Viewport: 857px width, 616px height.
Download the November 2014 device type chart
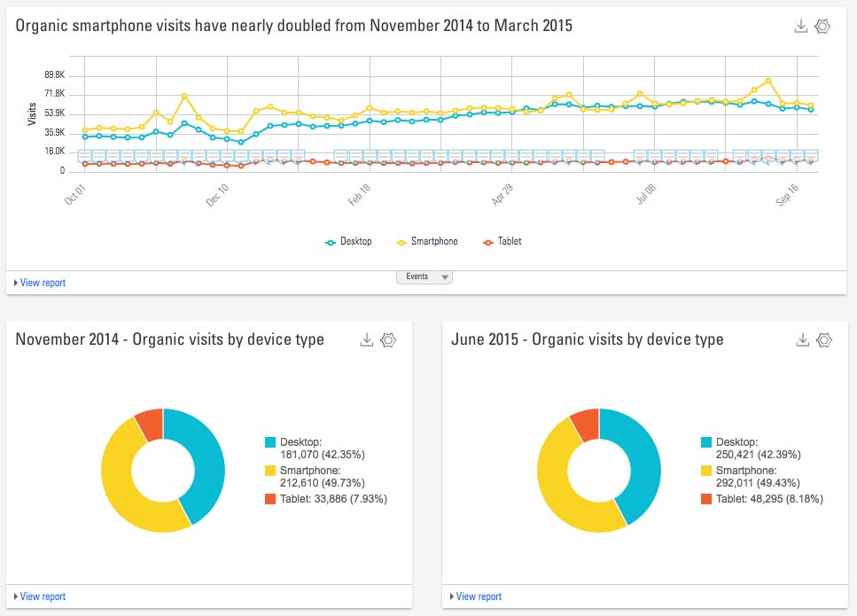tap(366, 339)
